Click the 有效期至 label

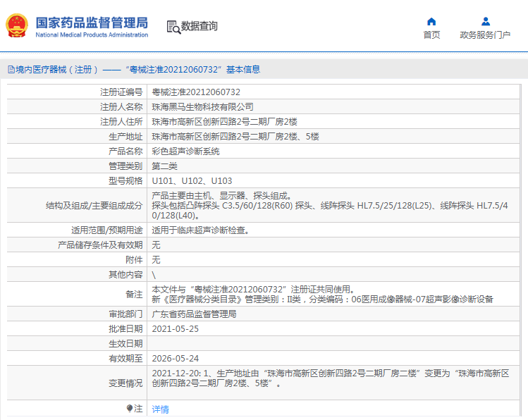tap(125, 359)
